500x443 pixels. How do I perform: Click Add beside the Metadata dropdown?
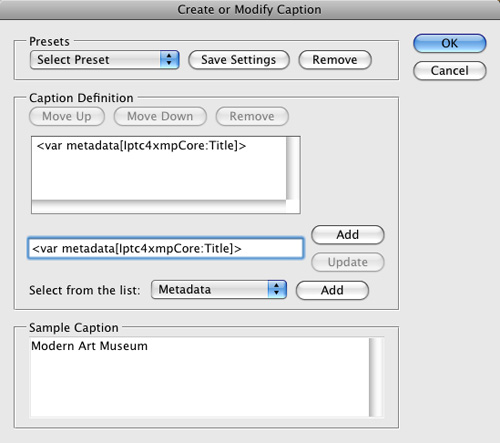click(332, 290)
